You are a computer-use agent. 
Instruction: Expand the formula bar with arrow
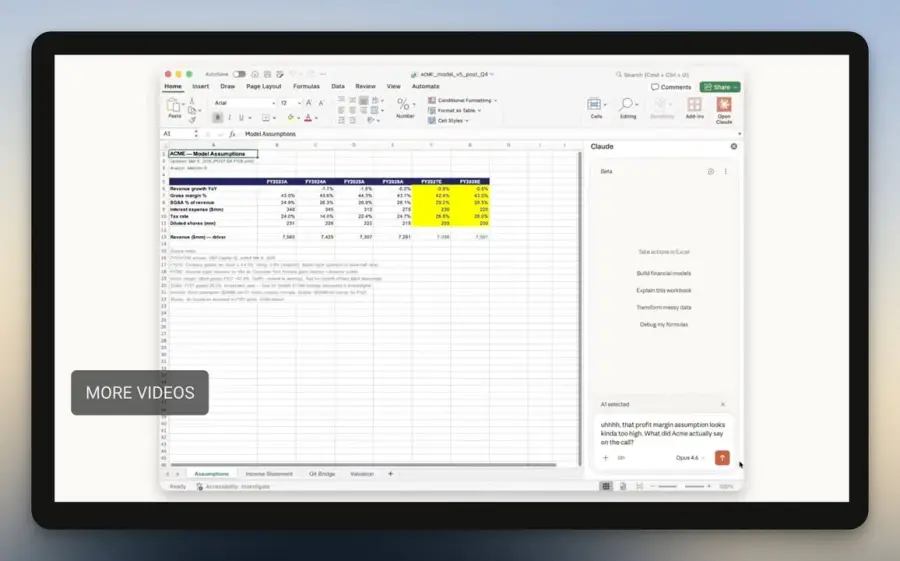click(739, 134)
